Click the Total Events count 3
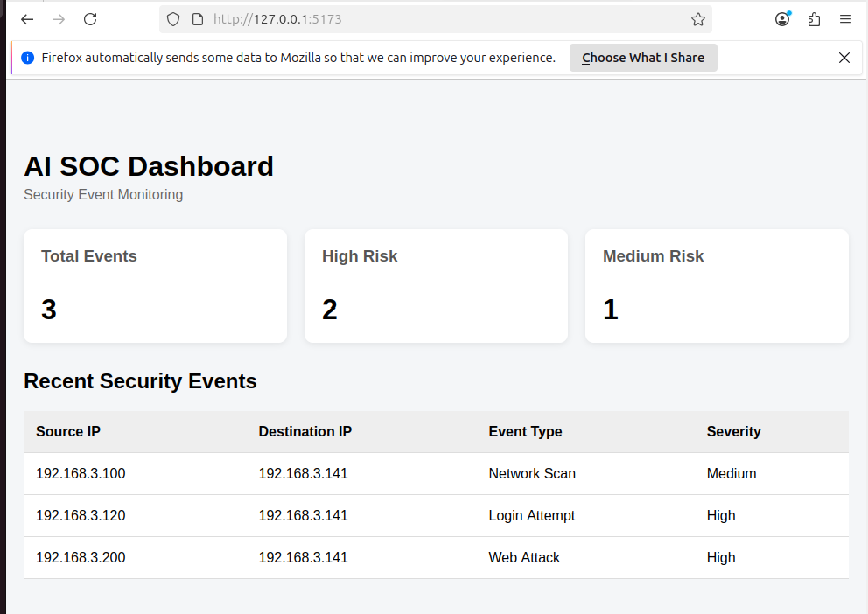 [x=49, y=310]
